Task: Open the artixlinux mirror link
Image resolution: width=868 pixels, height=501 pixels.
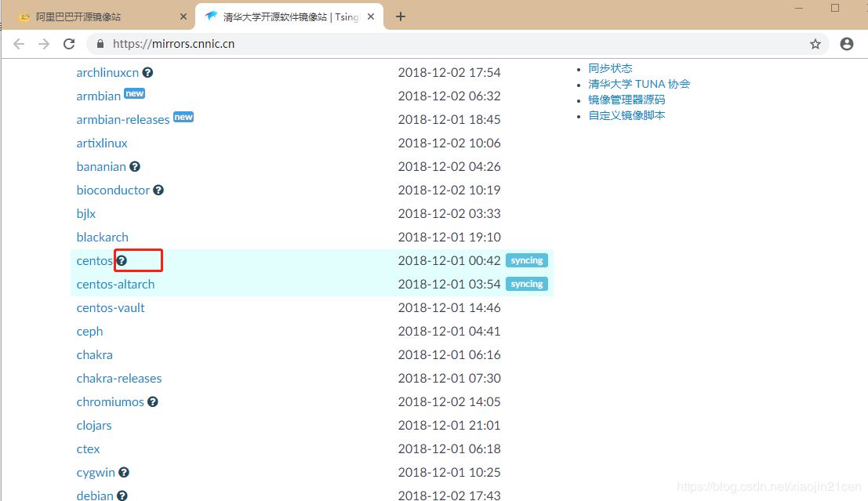Action: click(102, 143)
